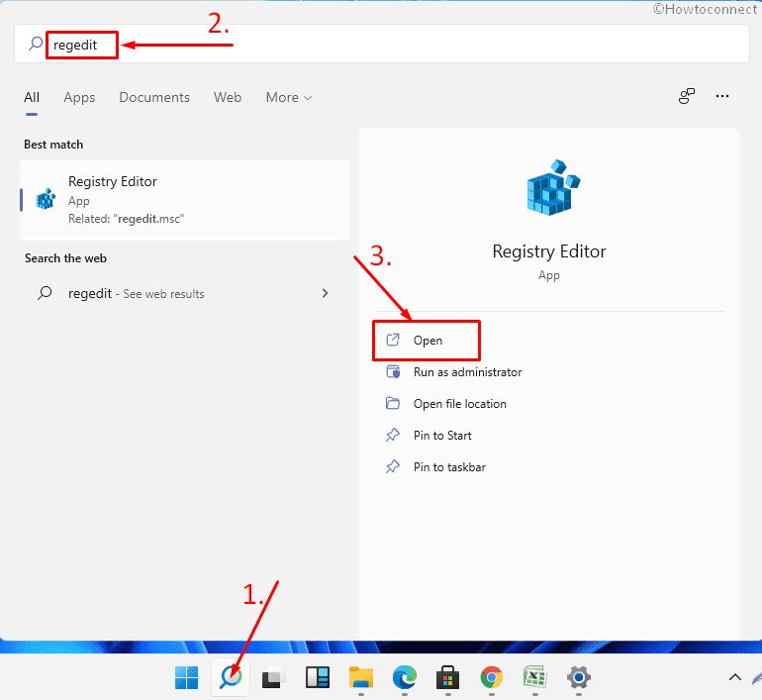Click the Windows Start button in taskbar
The width and height of the screenshot is (762, 700).
(186, 677)
